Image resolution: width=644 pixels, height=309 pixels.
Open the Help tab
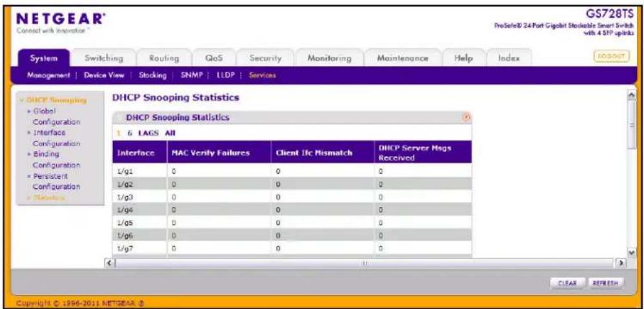[463, 58]
